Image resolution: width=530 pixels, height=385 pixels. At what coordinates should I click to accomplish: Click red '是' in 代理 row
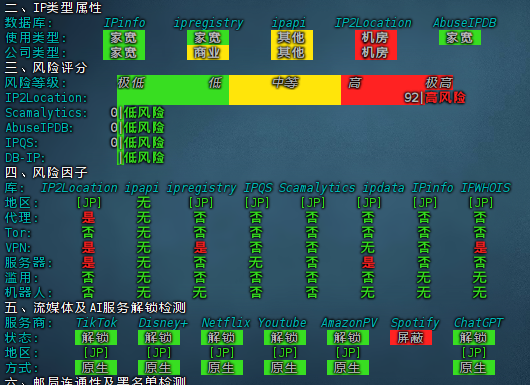[x=88, y=217]
